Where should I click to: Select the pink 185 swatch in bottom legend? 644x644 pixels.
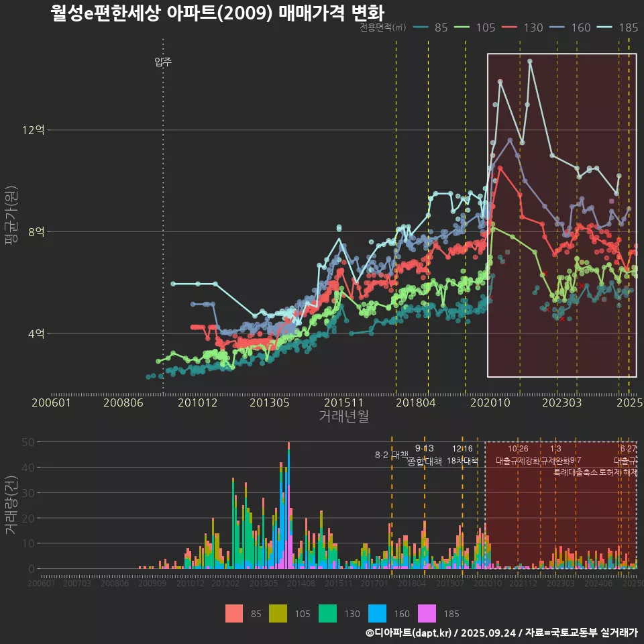tap(427, 613)
